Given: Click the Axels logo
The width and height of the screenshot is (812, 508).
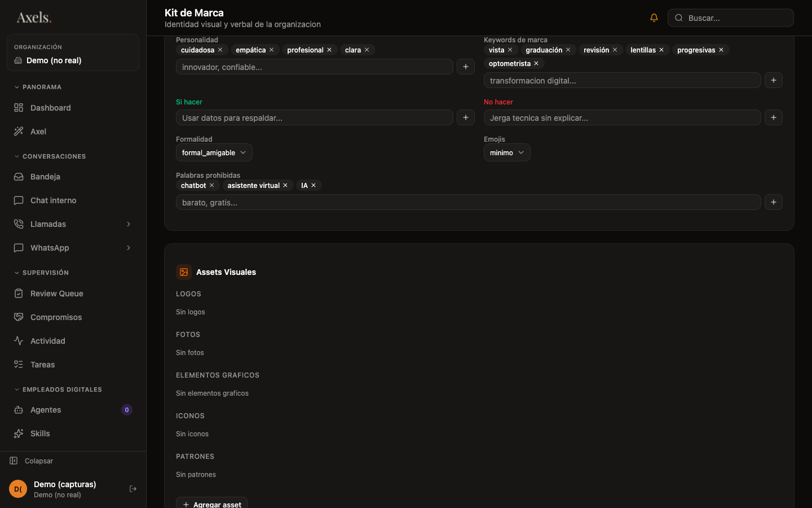Looking at the screenshot, I should pos(34,17).
